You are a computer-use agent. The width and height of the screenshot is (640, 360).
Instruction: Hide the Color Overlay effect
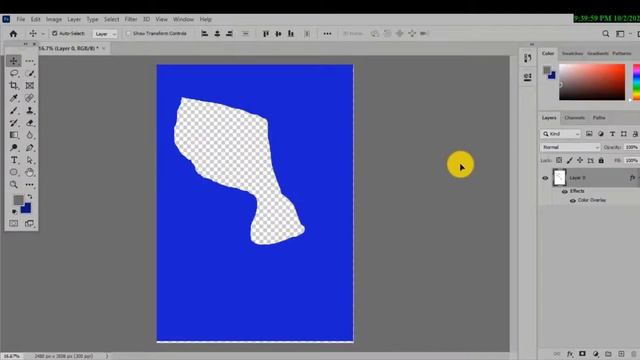click(573, 200)
